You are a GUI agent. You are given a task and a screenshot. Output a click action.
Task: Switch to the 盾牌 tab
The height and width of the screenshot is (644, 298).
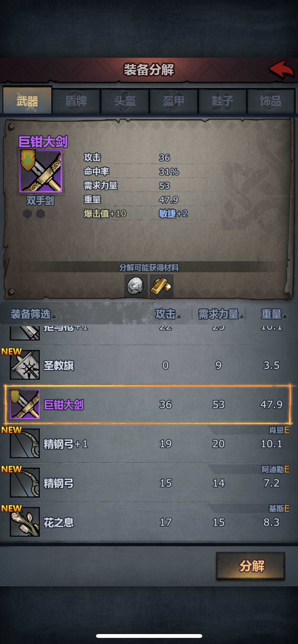pyautogui.click(x=76, y=101)
